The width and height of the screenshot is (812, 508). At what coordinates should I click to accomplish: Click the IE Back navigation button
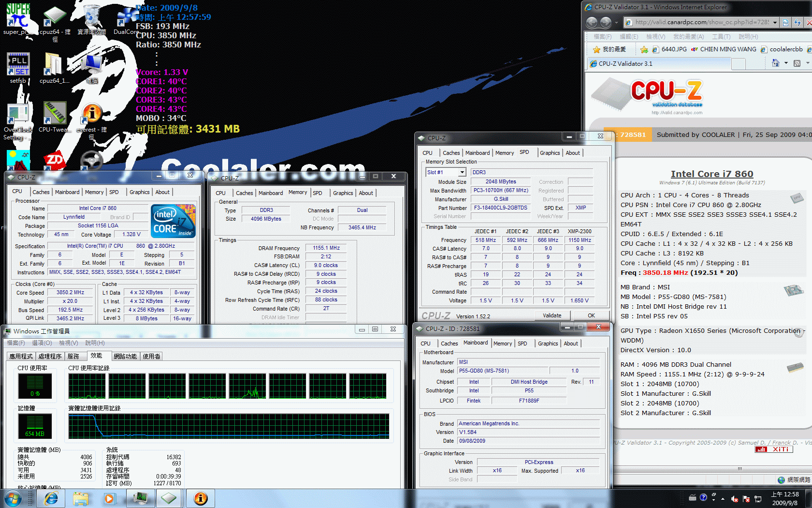(592, 22)
